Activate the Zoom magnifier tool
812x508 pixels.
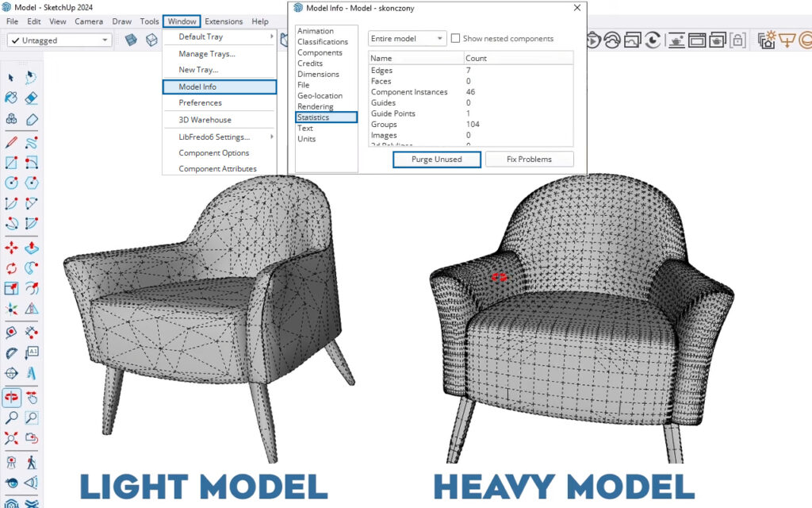[x=11, y=418]
